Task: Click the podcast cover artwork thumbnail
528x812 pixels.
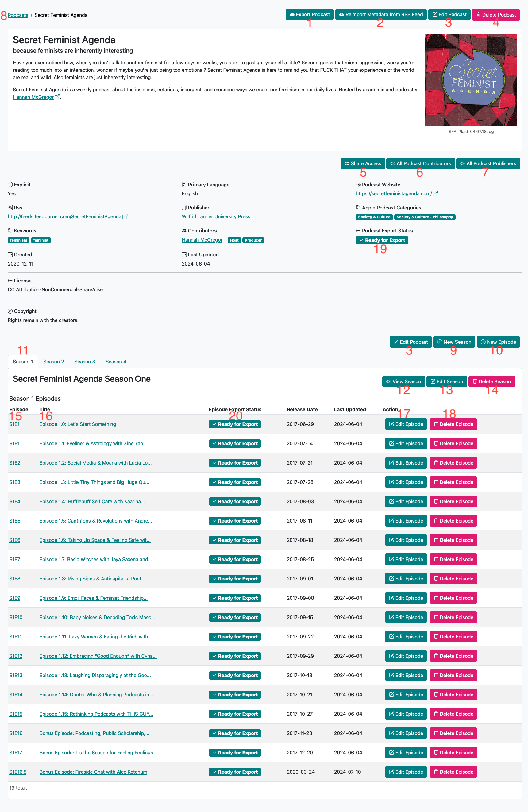Action: (471, 80)
